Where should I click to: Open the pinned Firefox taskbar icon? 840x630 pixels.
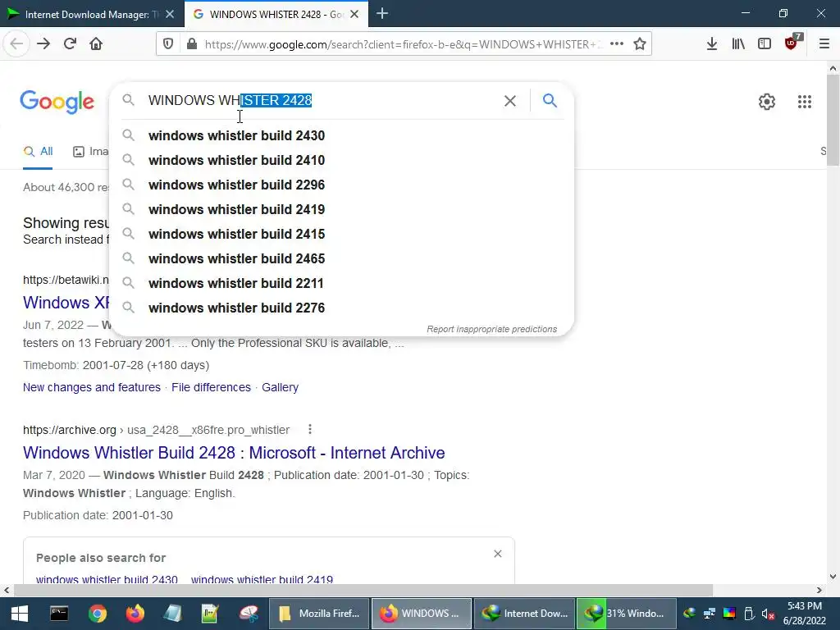[135, 614]
